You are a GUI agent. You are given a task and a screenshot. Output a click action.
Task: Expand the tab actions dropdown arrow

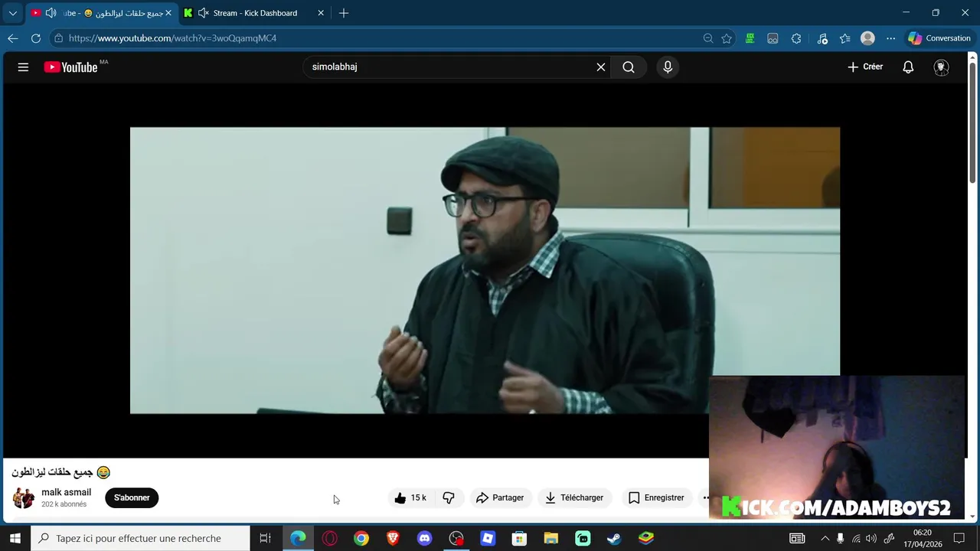point(12,13)
